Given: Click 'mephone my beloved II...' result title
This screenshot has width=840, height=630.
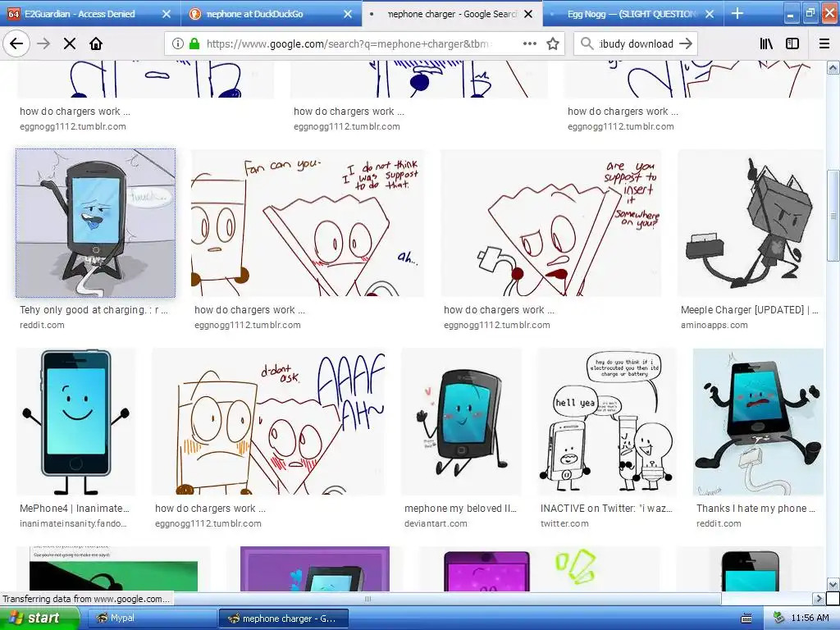Looking at the screenshot, I should [x=461, y=509].
